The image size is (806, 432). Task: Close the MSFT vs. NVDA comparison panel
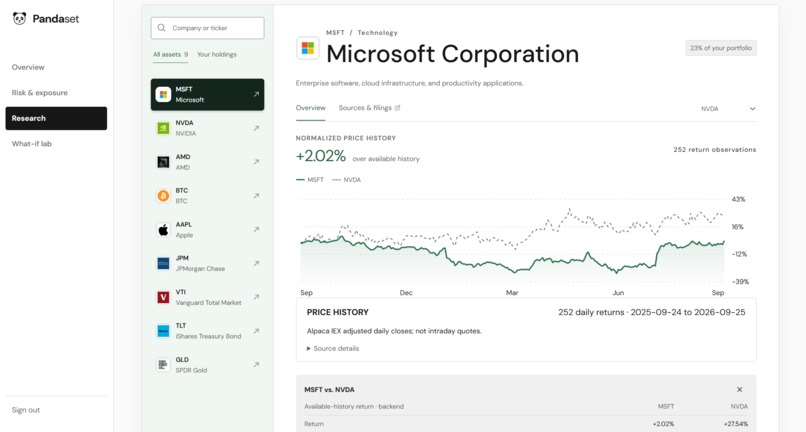(x=739, y=389)
